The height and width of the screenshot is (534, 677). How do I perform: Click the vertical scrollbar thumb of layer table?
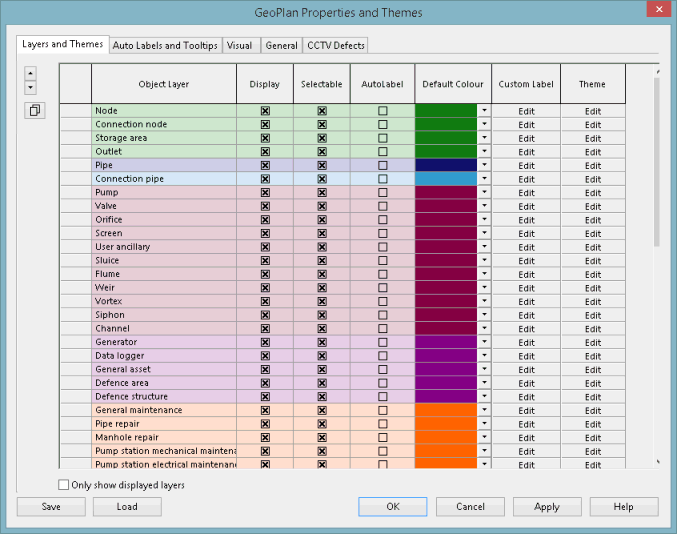(x=657, y=162)
